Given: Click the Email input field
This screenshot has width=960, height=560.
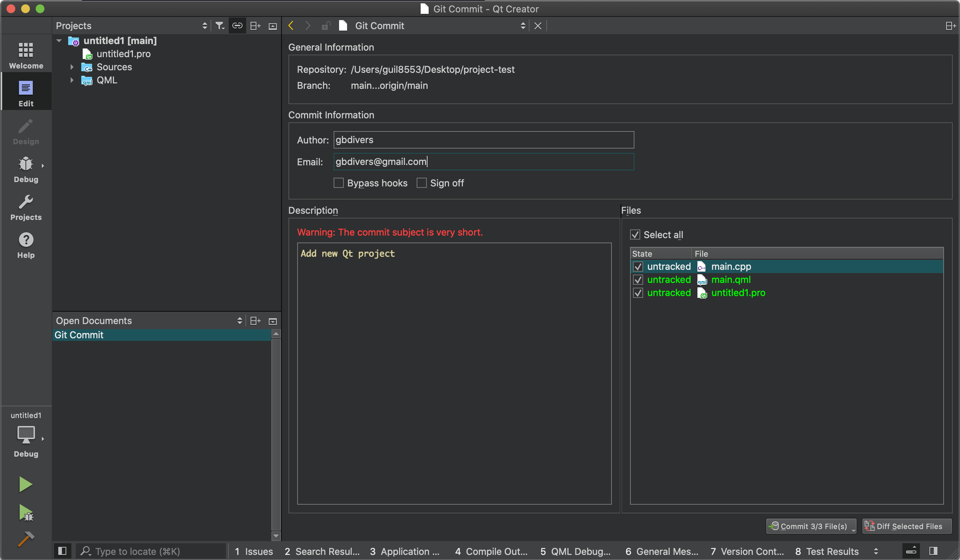Looking at the screenshot, I should tap(484, 162).
